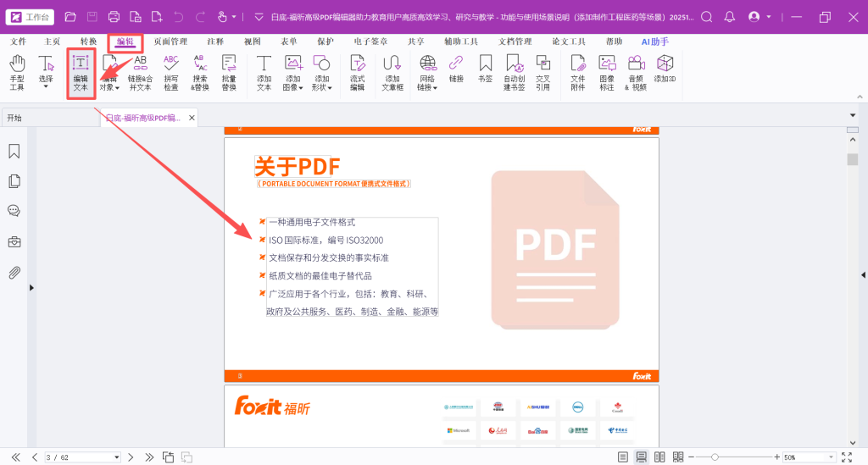Click Cross Reference (交叉引用)

pos(543,73)
